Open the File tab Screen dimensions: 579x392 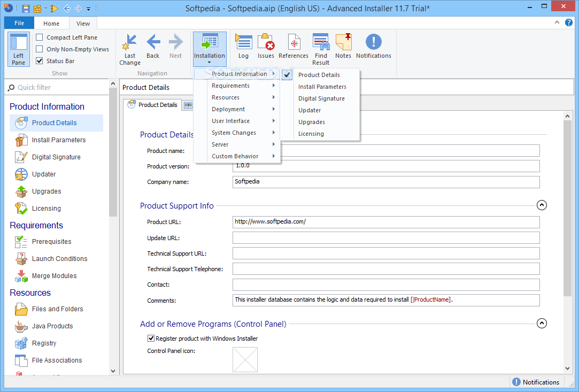pyautogui.click(x=19, y=23)
